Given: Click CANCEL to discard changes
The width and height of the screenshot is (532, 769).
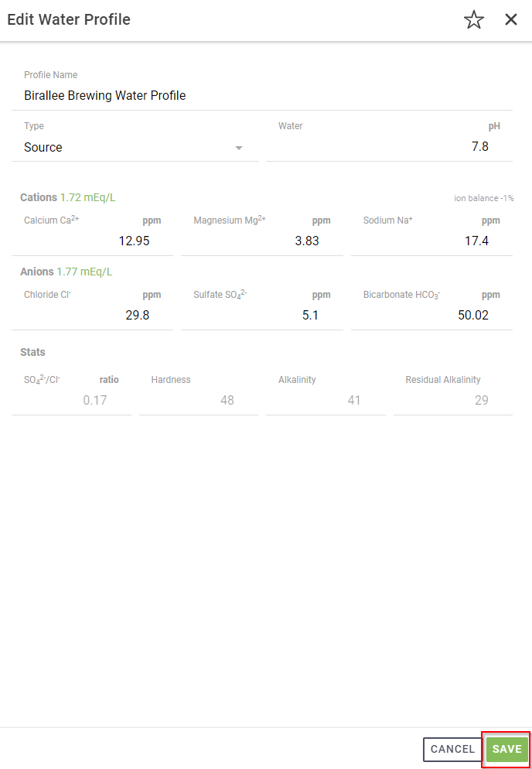Looking at the screenshot, I should (x=452, y=749).
